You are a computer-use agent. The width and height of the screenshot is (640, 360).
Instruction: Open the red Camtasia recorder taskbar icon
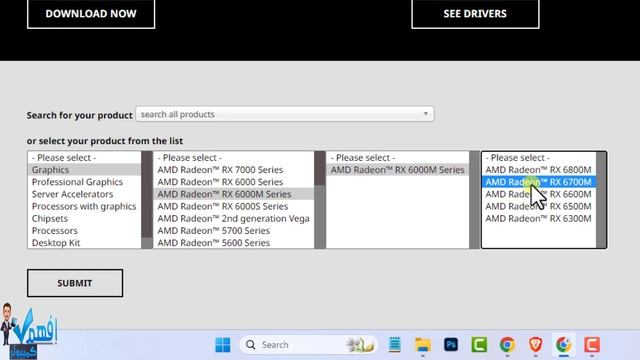pos(591,345)
